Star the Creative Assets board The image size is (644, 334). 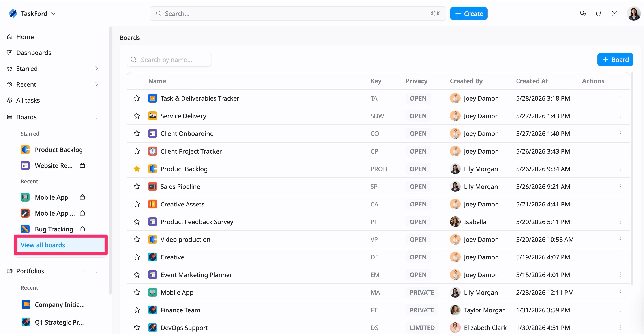pos(137,204)
